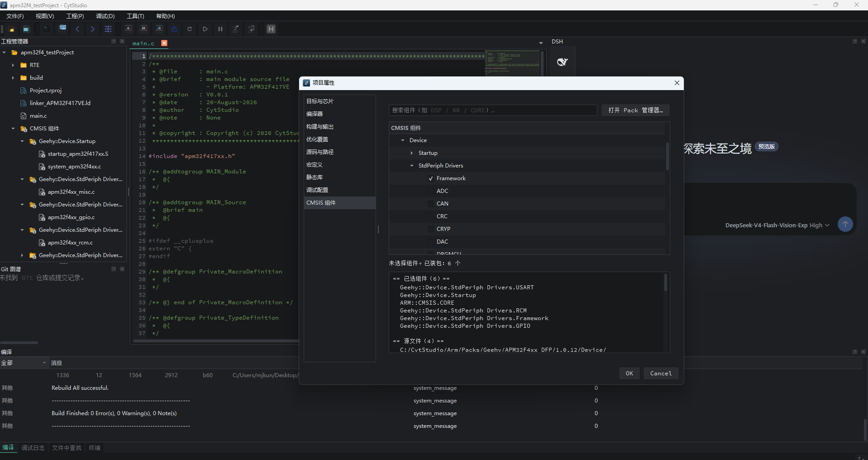The width and height of the screenshot is (868, 460).
Task: Enable the CRC component checkbox
Action: coord(431,216)
